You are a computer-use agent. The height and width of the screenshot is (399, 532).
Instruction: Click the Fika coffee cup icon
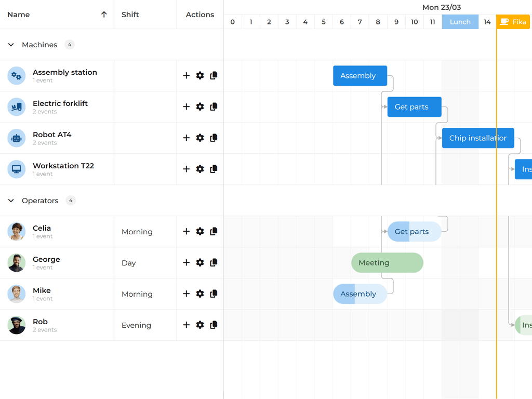coord(504,21)
